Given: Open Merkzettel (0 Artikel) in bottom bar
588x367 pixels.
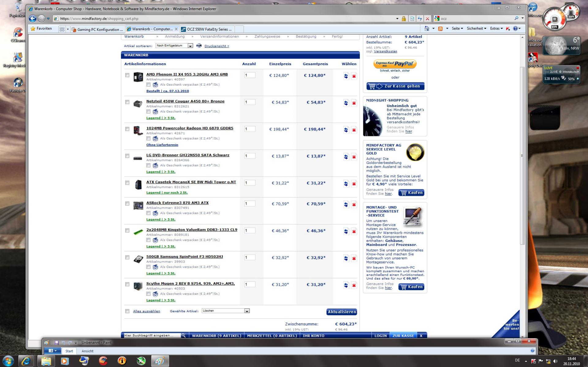Looking at the screenshot, I should (272, 335).
